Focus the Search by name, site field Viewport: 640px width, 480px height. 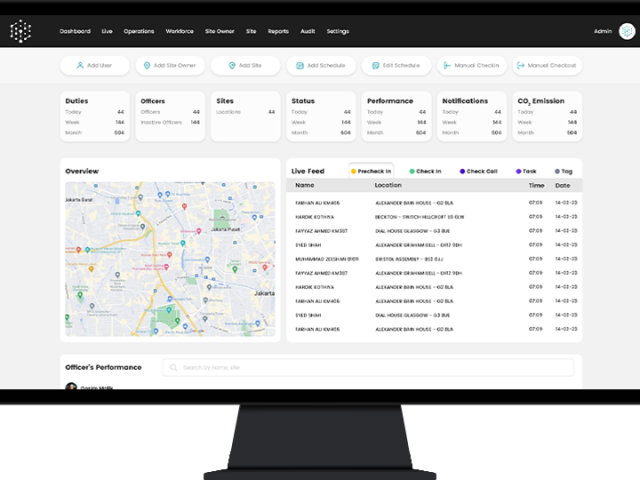(x=368, y=367)
